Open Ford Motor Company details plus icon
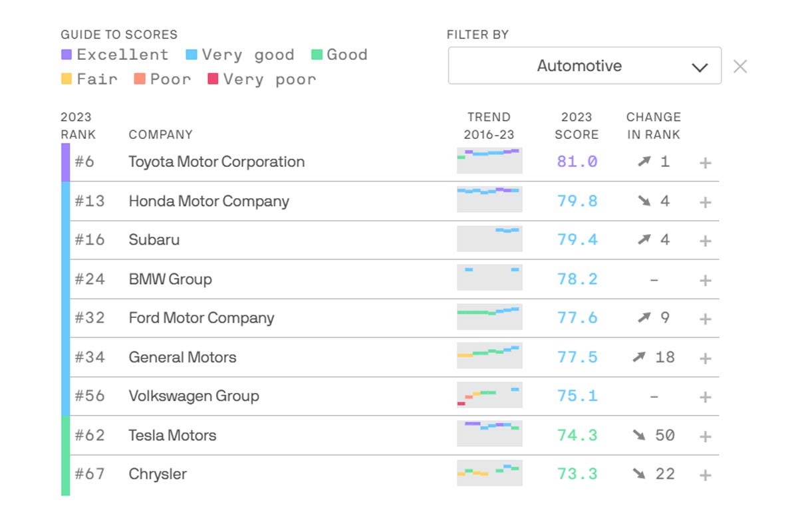The width and height of the screenshot is (798, 532). pos(706,319)
